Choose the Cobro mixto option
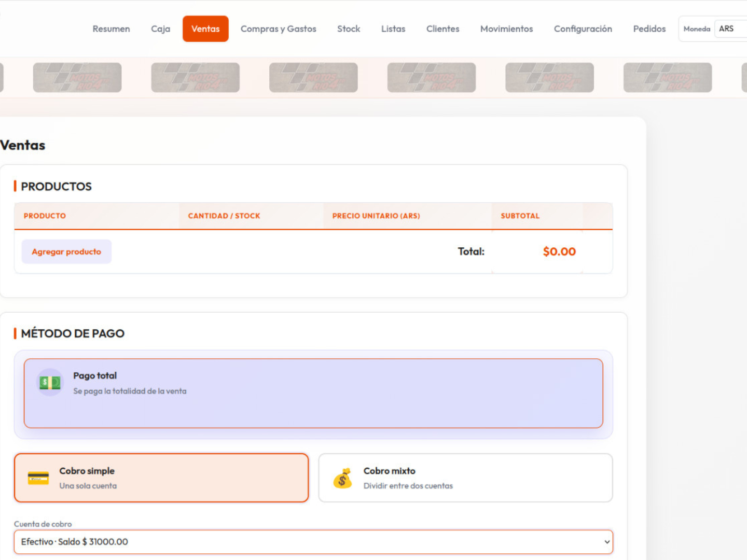This screenshot has height=560, width=747. pos(465,478)
